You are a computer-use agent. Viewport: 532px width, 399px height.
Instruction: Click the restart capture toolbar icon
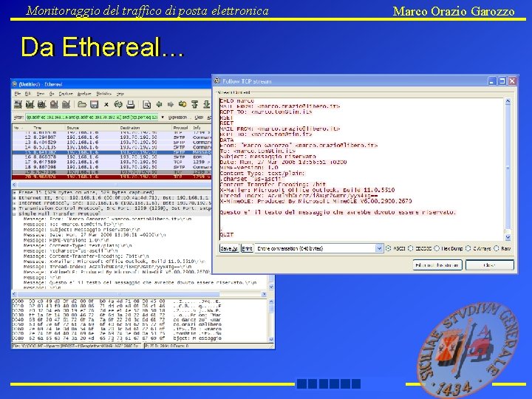click(x=66, y=104)
